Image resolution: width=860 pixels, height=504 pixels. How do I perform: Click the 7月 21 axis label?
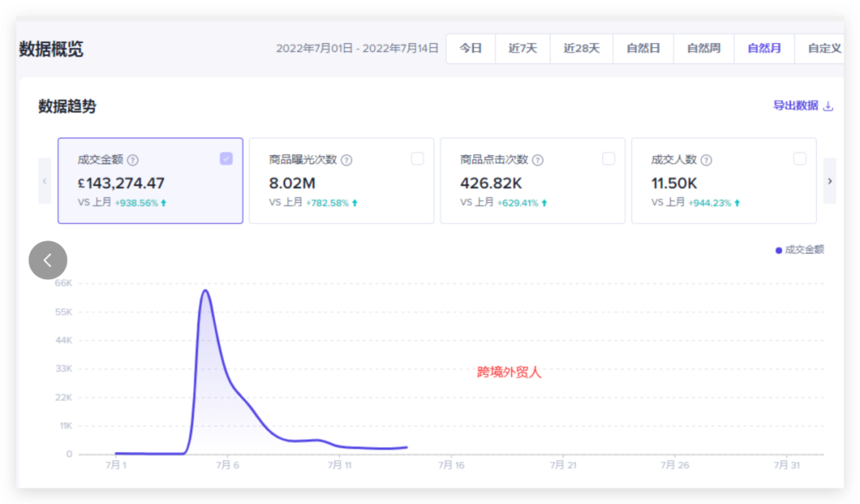click(563, 465)
